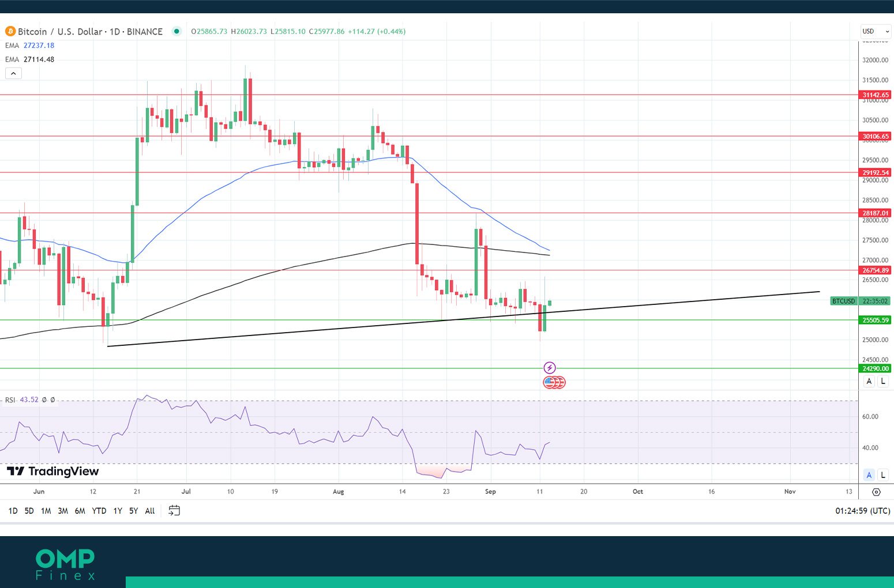Click the green market status dot
The width and height of the screenshot is (894, 588).
(176, 31)
